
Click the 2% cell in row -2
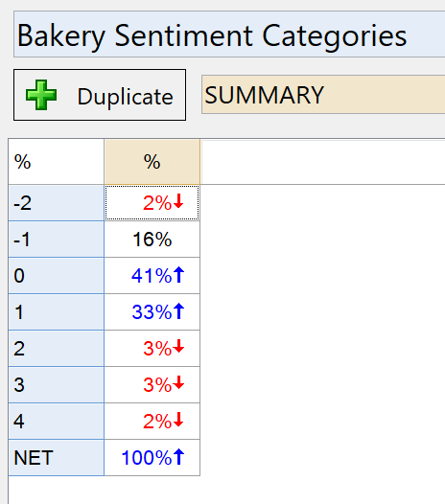(152, 203)
